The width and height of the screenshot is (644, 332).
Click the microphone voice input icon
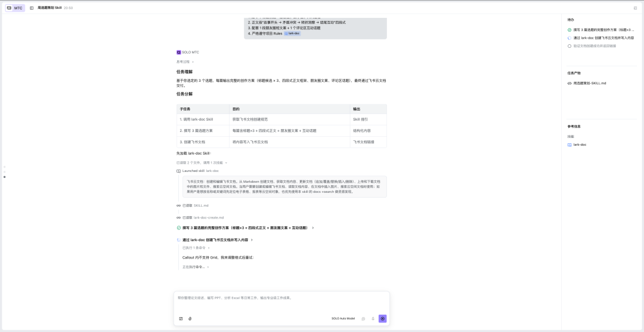pyautogui.click(x=373, y=318)
